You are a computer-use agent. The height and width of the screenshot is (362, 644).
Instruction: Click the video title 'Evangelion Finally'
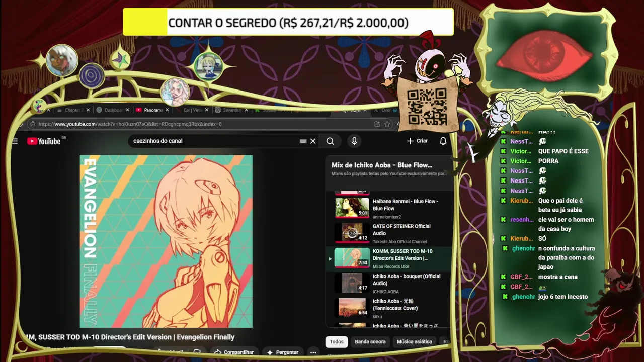point(130,337)
